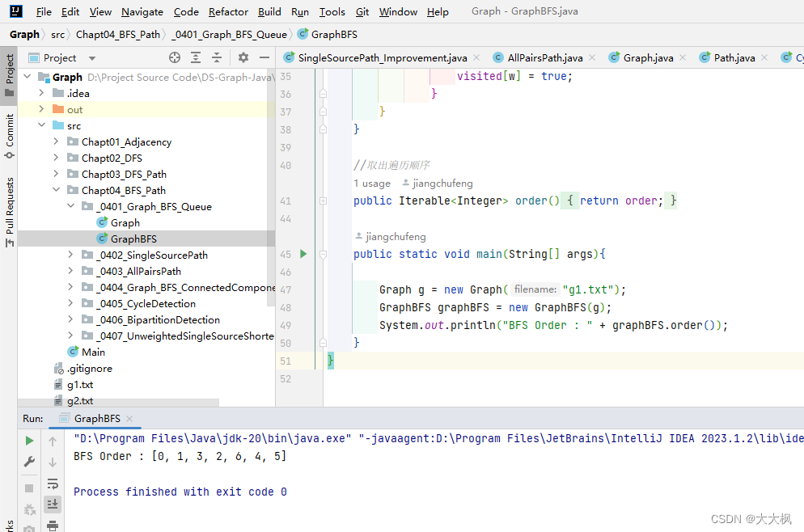Open the Project view dropdown
Image resolution: width=804 pixels, height=532 pixels.
tap(92, 58)
